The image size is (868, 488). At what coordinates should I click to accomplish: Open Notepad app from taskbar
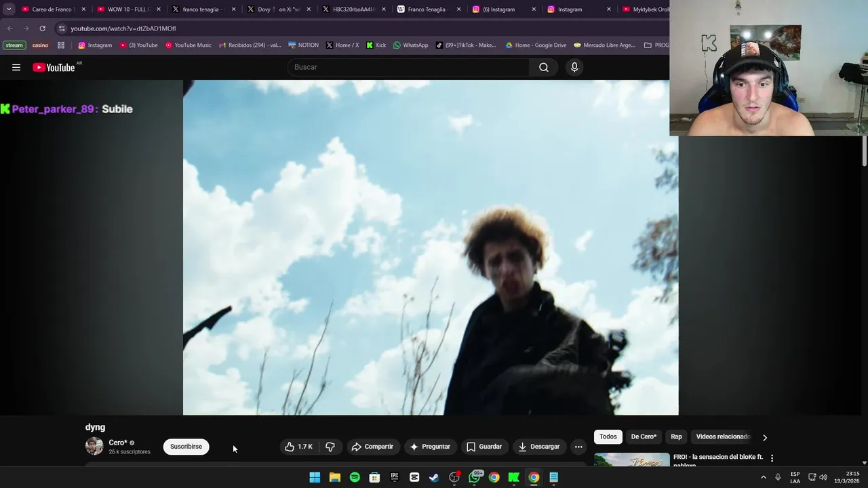(554, 477)
